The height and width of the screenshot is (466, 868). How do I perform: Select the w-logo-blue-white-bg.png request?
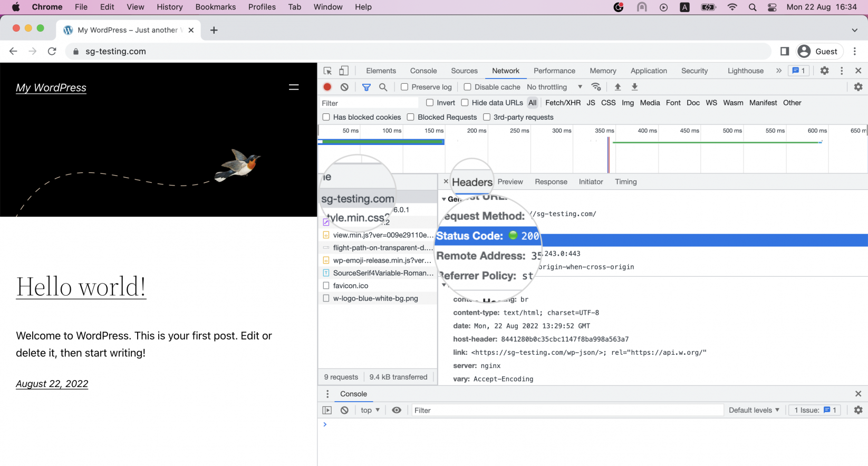[x=378, y=298]
